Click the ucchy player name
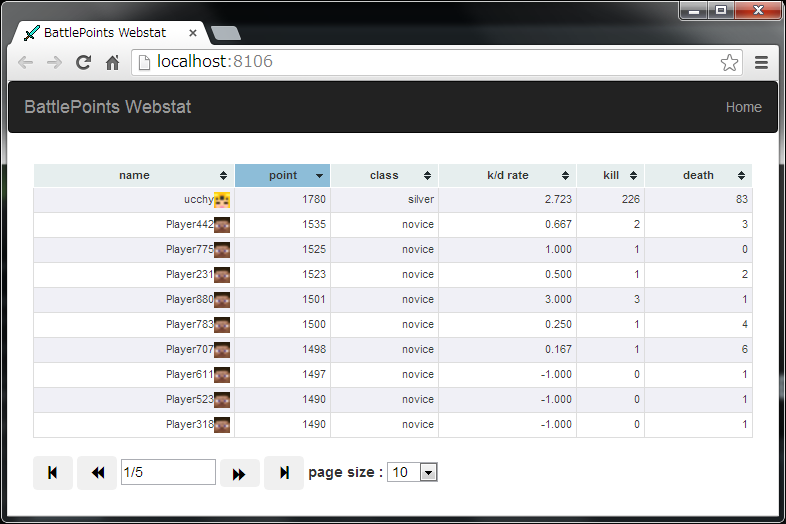 click(x=199, y=200)
